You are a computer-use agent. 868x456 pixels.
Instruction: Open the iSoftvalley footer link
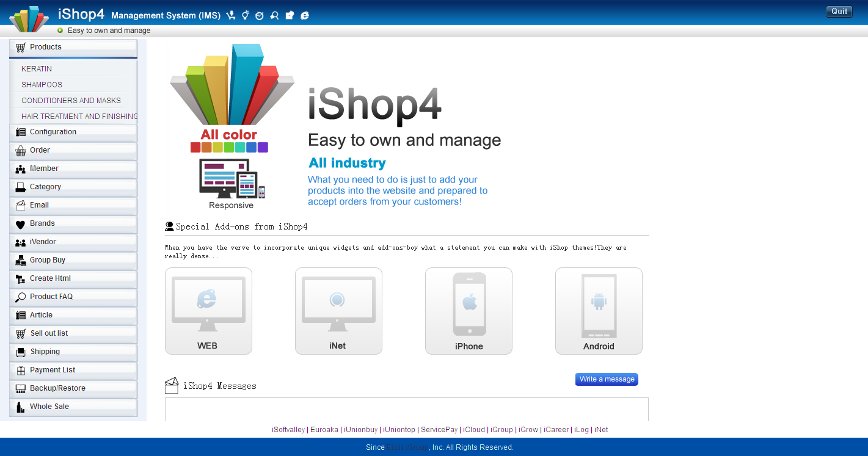(x=288, y=430)
